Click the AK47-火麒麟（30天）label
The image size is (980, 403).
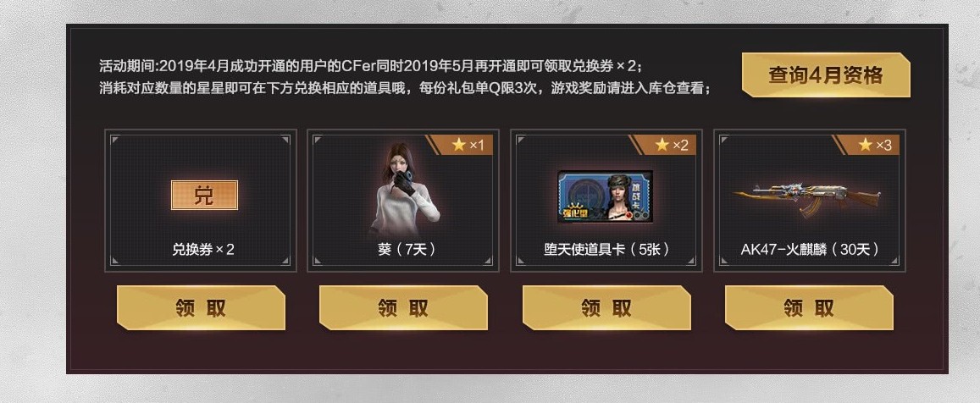811,249
